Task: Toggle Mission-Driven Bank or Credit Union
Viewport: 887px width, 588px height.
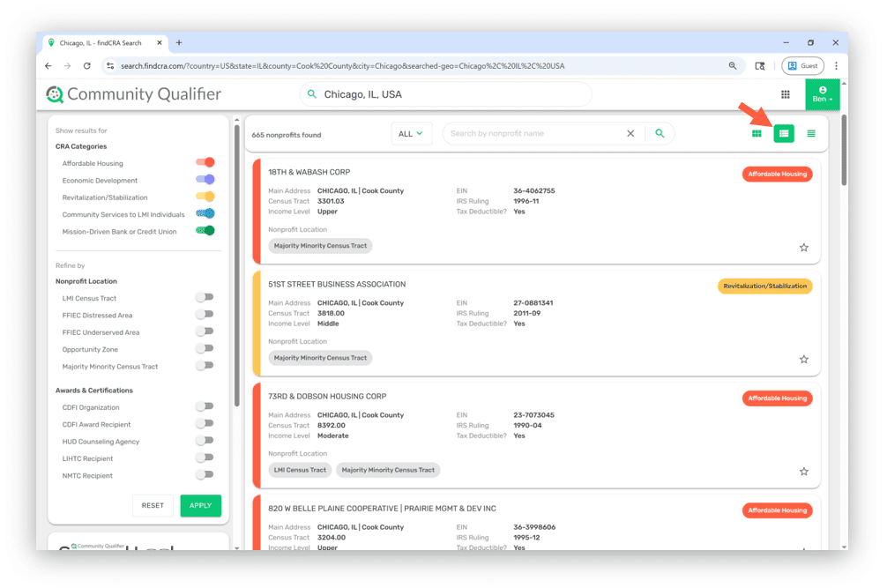Action: click(205, 231)
